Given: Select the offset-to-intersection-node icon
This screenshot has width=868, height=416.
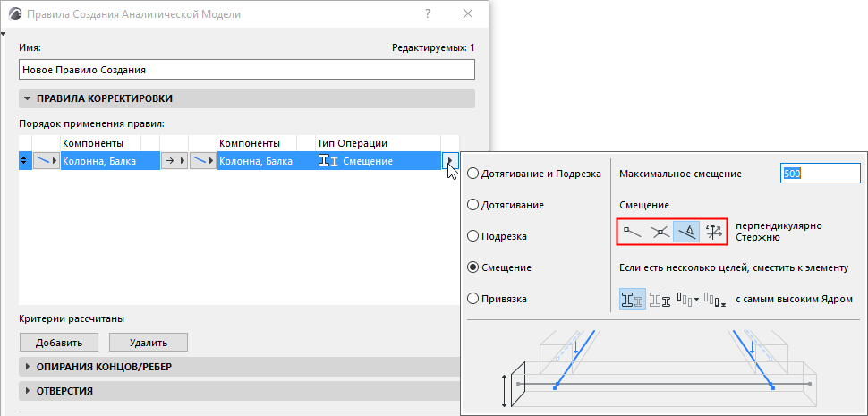Looking at the screenshot, I should click(x=659, y=232).
